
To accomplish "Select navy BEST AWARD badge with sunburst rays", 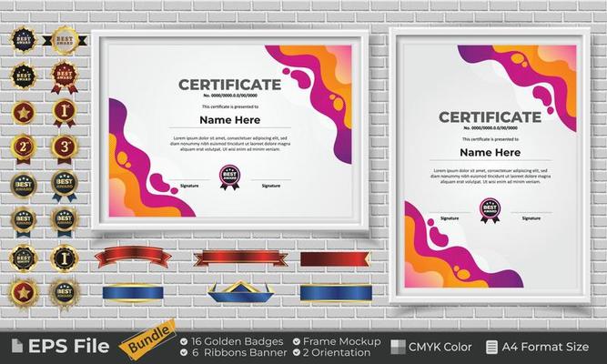I will click(x=65, y=293).
